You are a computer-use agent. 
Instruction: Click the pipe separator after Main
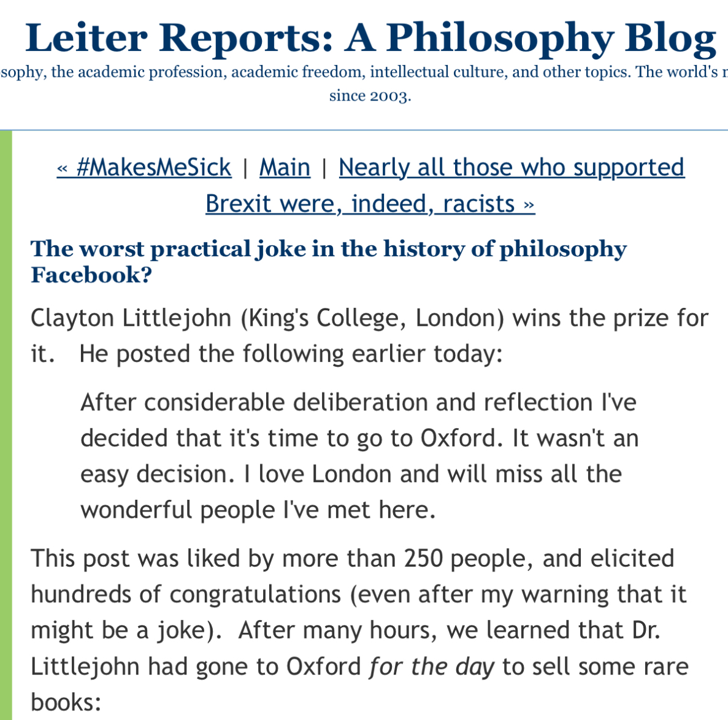[324, 168]
